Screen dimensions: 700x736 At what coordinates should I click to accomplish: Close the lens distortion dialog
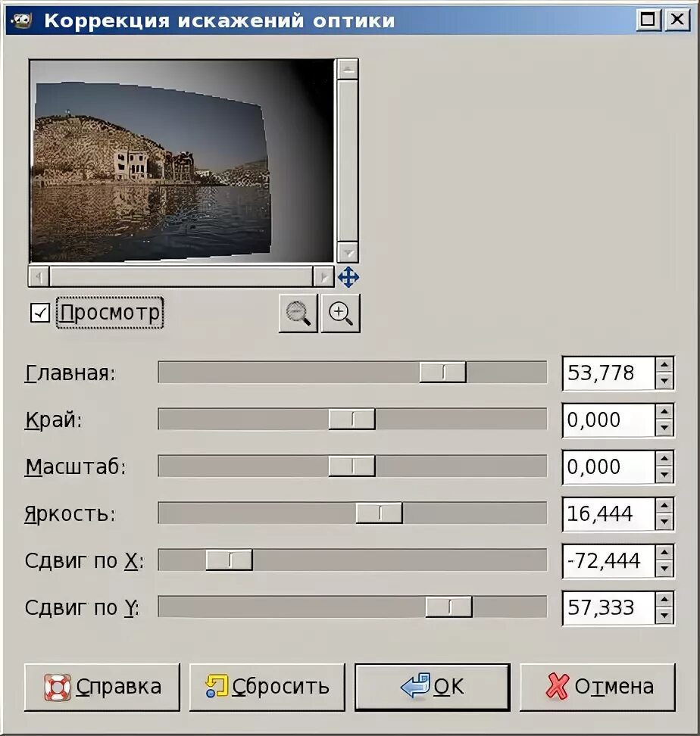point(677,20)
